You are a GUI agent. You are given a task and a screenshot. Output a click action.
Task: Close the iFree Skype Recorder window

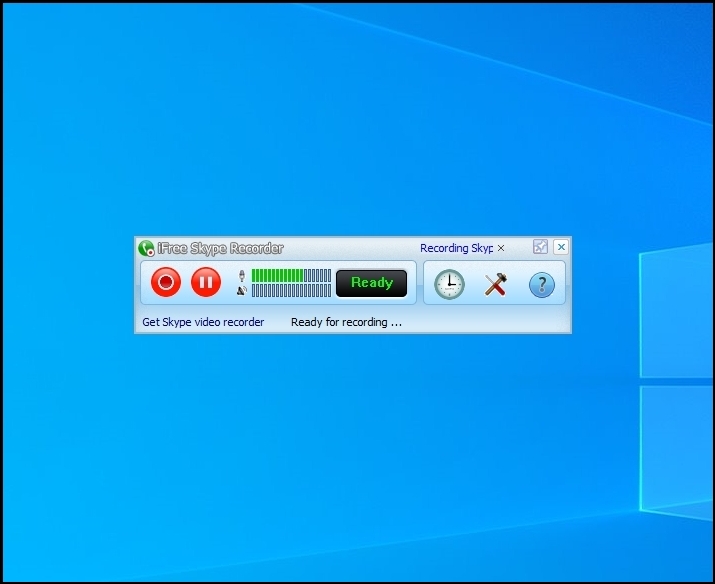561,247
